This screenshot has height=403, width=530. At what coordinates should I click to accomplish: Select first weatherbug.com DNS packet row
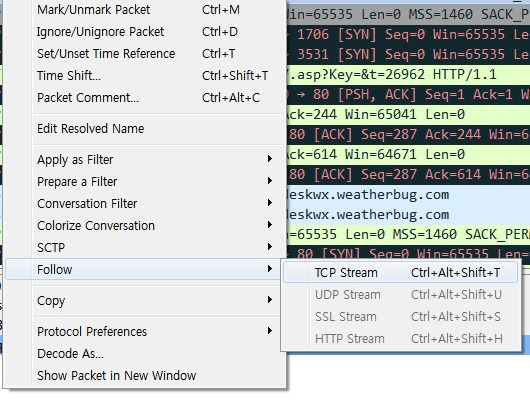tap(408, 195)
